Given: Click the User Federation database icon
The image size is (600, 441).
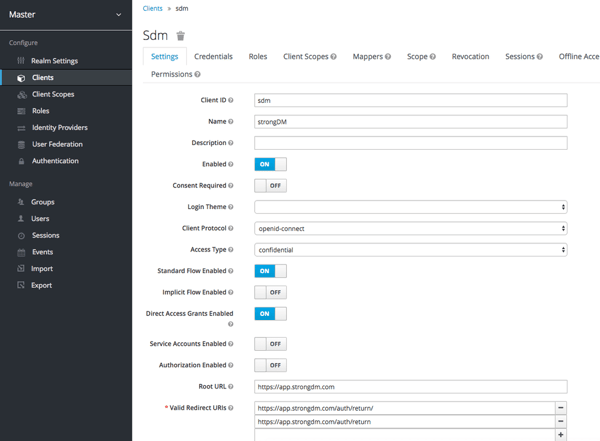Looking at the screenshot, I should pos(21,144).
